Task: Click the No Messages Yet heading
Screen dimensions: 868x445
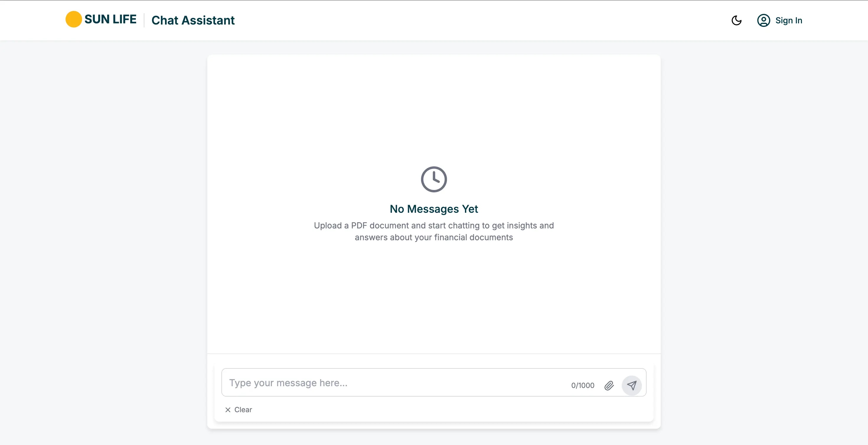Action: [x=434, y=209]
